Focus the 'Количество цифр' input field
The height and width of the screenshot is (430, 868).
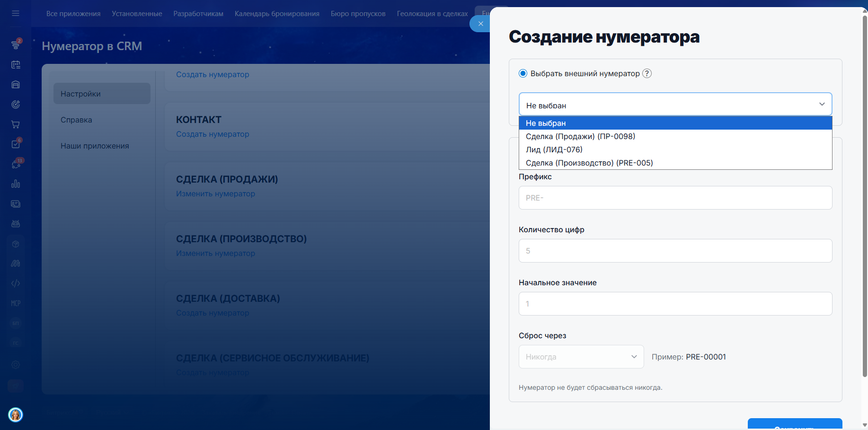tap(675, 251)
